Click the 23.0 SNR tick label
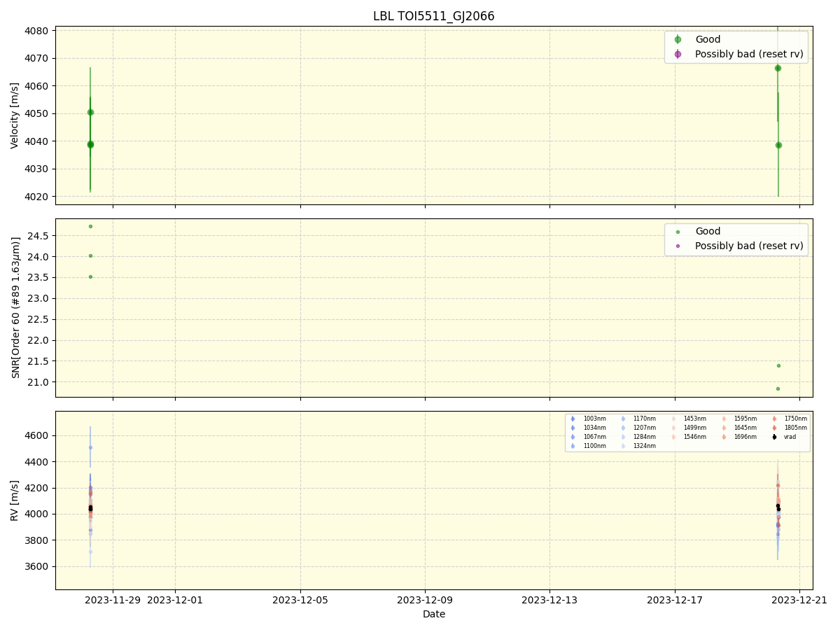Screen dimensions: 840x630 click(x=38, y=298)
